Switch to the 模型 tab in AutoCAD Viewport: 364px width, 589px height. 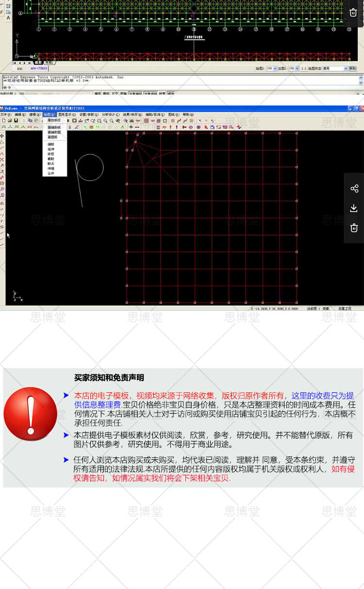click(38, 63)
